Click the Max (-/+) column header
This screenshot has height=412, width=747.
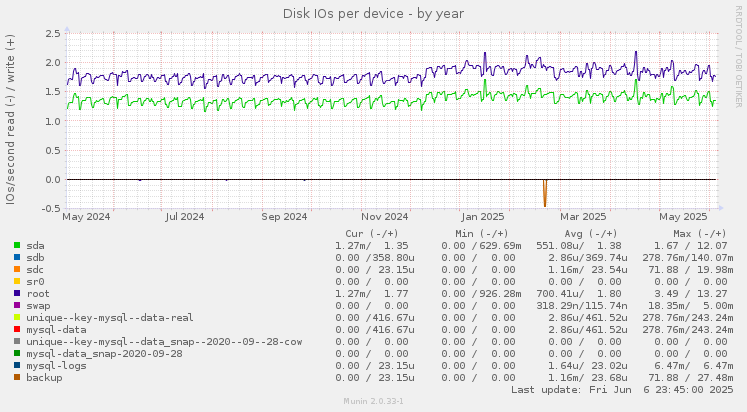700,233
